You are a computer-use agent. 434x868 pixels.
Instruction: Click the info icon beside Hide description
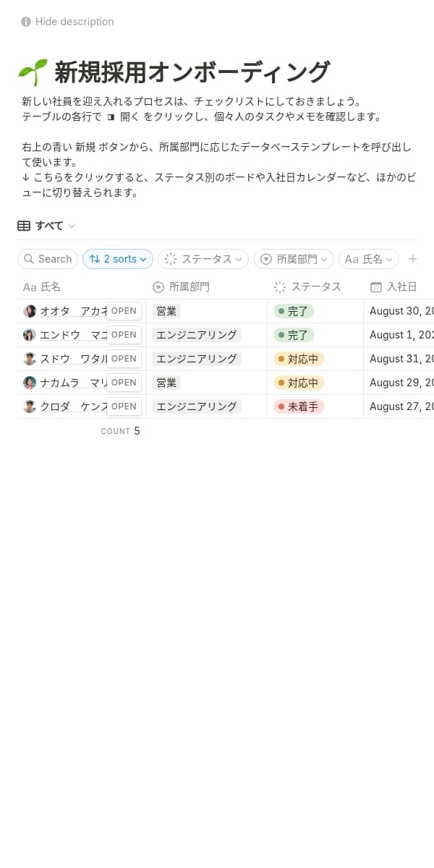[x=26, y=22]
